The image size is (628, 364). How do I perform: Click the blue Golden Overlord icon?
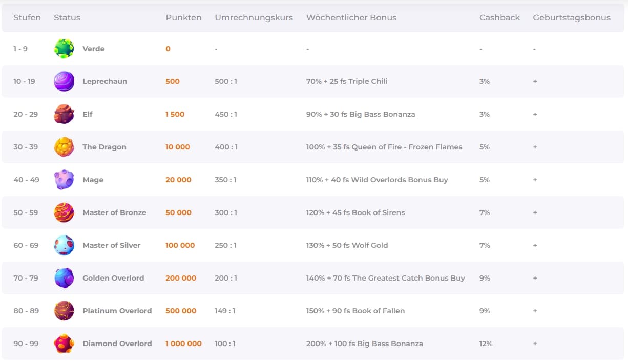(64, 278)
